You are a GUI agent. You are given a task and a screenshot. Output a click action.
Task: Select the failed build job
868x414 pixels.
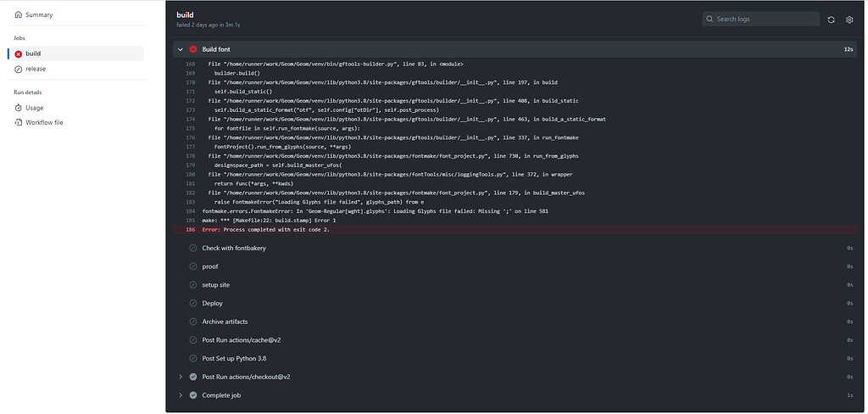click(x=75, y=53)
